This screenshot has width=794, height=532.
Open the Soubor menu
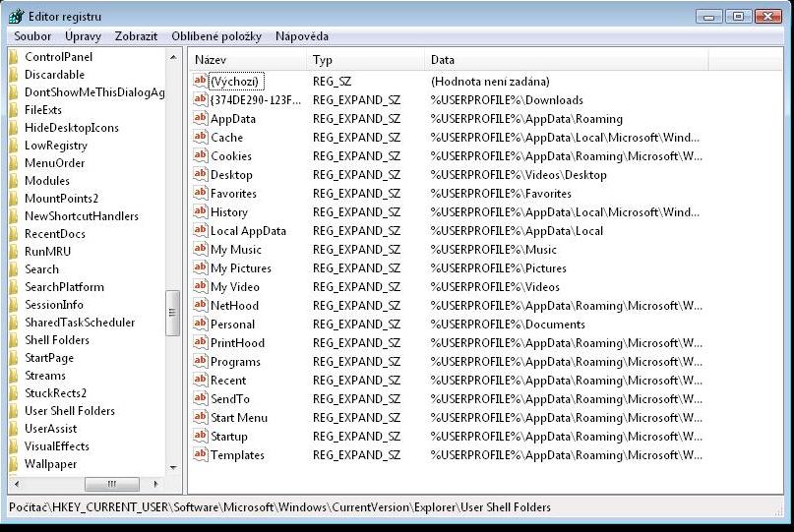coord(32,36)
